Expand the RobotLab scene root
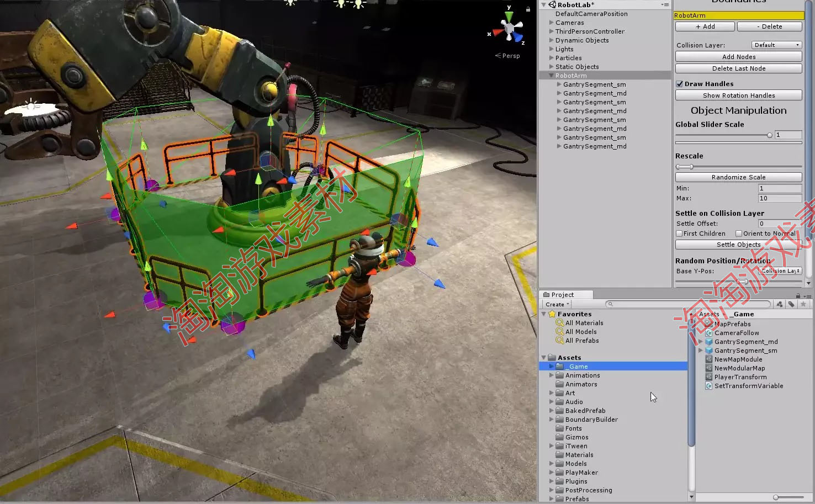 click(543, 4)
